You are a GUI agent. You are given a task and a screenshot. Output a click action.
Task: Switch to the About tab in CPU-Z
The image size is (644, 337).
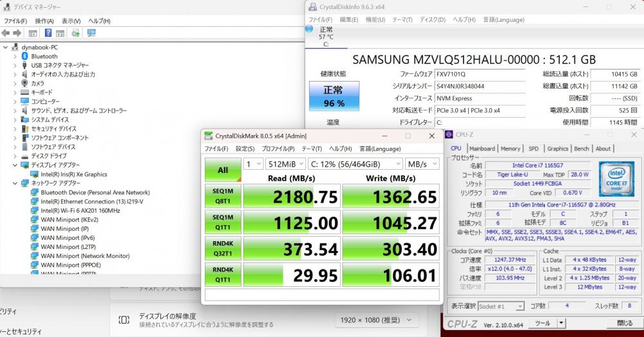click(x=603, y=149)
